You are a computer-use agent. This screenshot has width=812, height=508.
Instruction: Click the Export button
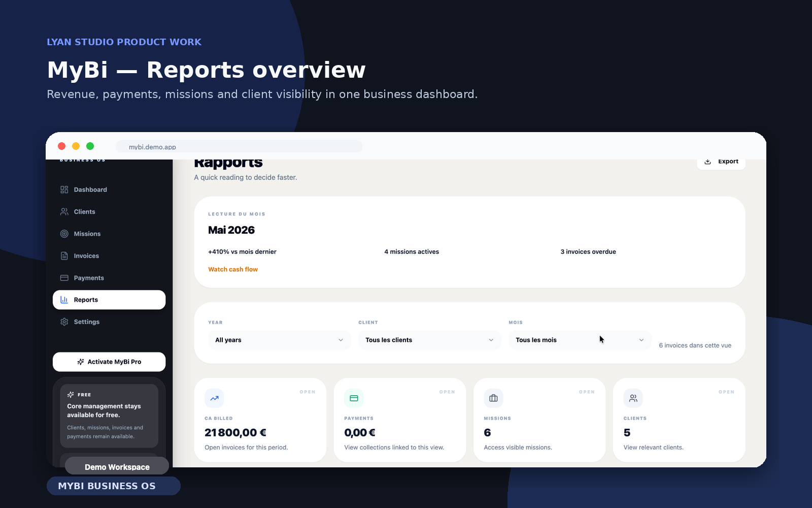click(721, 163)
